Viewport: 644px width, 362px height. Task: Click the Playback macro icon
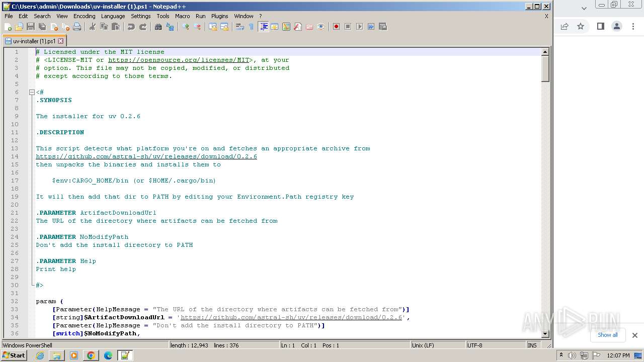pyautogui.click(x=359, y=27)
